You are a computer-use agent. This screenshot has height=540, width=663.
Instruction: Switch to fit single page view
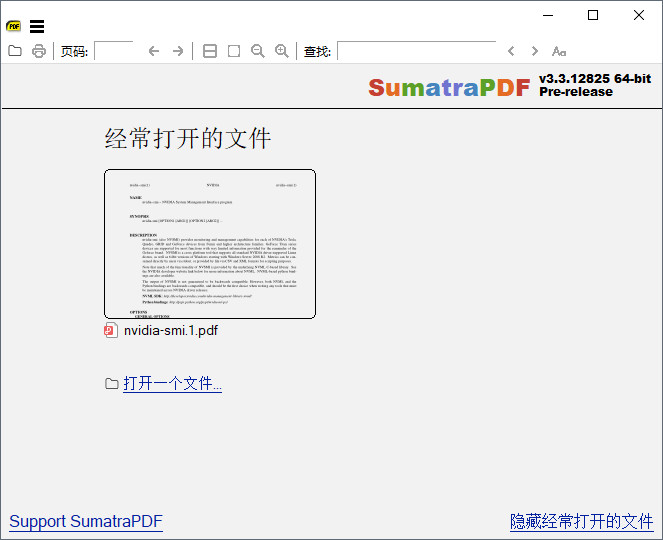pos(234,51)
